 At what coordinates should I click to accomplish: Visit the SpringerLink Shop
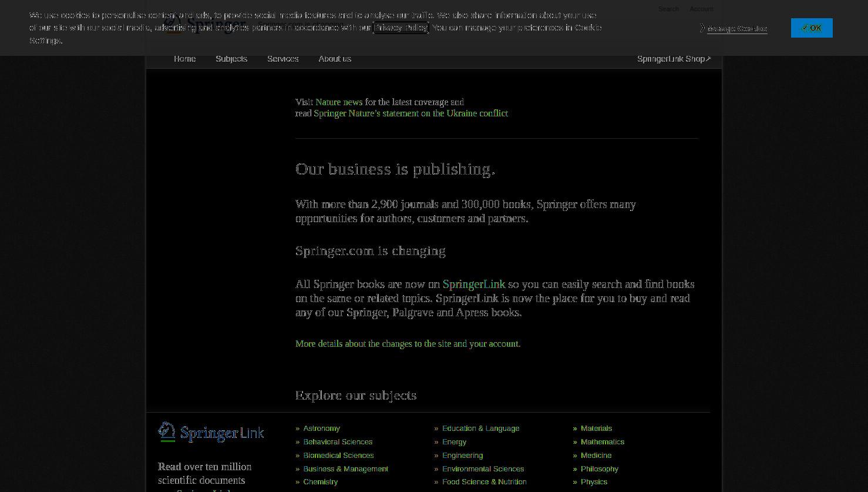pos(674,59)
